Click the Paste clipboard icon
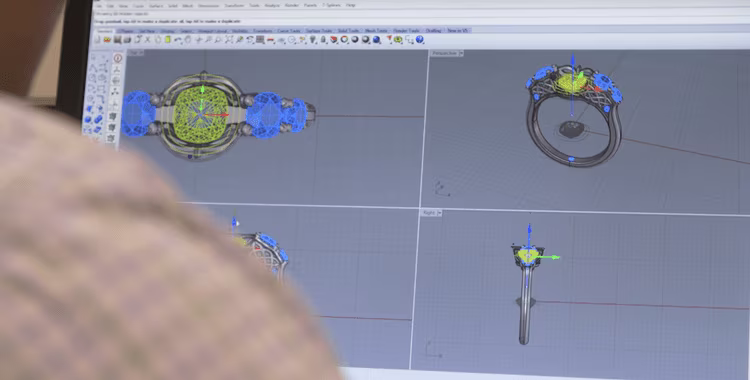The image size is (750, 380). (x=168, y=40)
